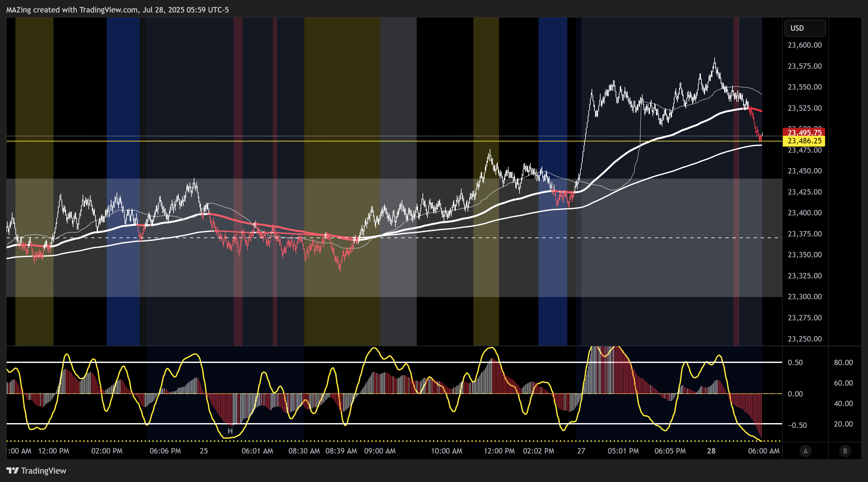
Task: Click the 23,450.00 price axis label
Action: (x=804, y=171)
